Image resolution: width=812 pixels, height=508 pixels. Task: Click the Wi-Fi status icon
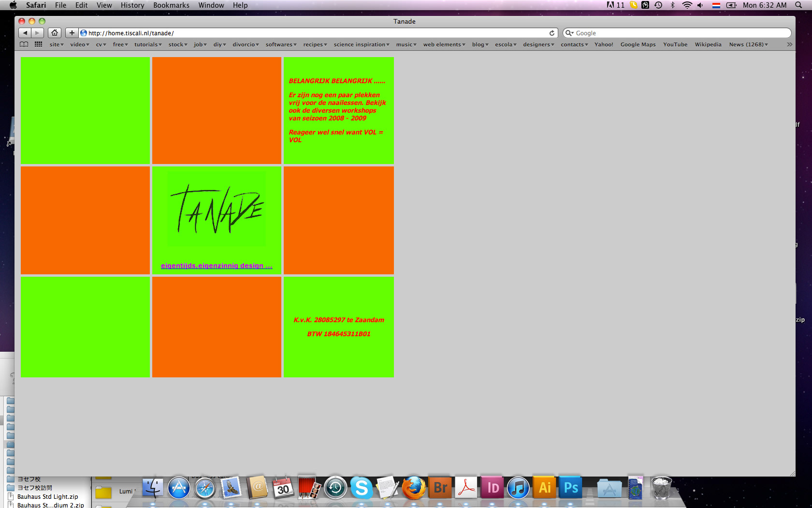pos(687,5)
